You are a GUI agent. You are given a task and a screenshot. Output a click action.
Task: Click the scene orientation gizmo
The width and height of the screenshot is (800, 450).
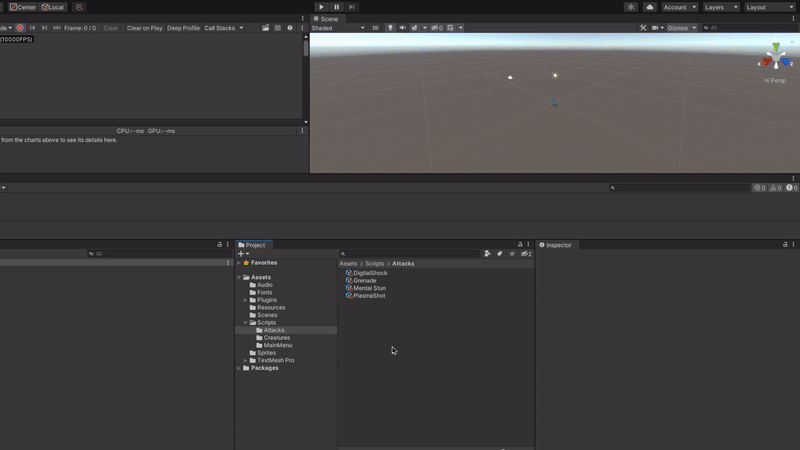tap(776, 59)
